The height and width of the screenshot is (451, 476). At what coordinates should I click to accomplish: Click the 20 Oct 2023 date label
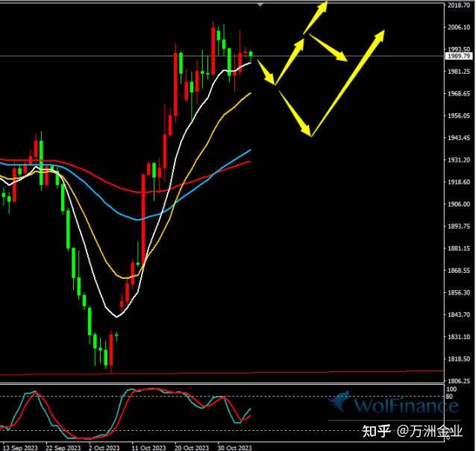click(x=192, y=448)
